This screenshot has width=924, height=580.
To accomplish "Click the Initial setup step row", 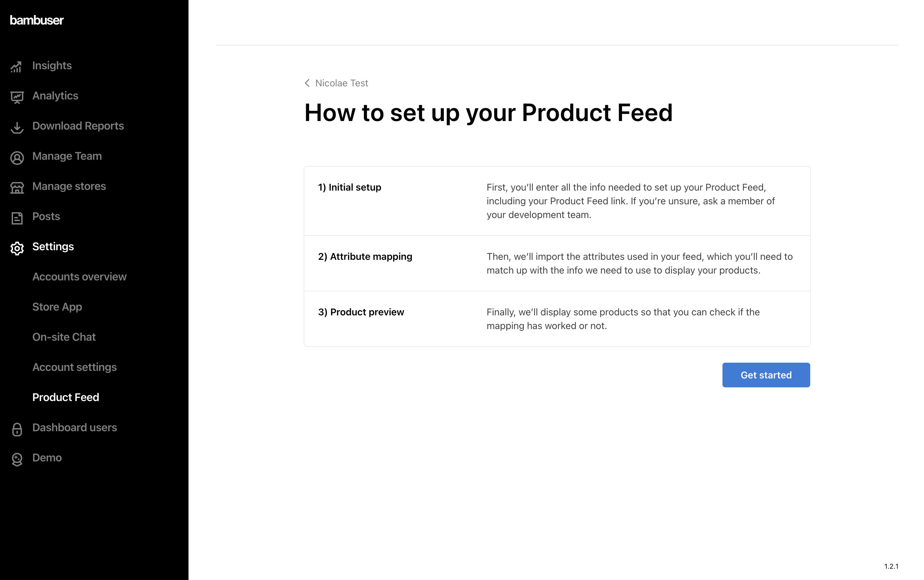I will pos(557,201).
